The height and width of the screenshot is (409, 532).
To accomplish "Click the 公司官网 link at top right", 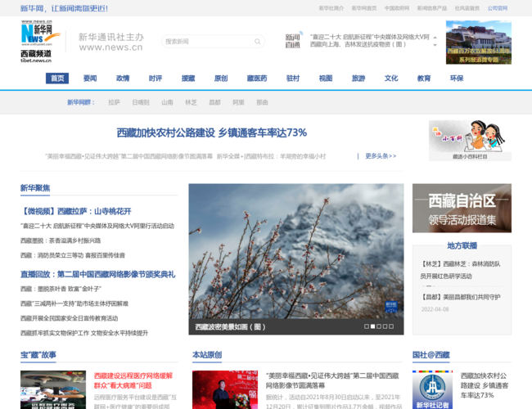I will click(x=497, y=8).
